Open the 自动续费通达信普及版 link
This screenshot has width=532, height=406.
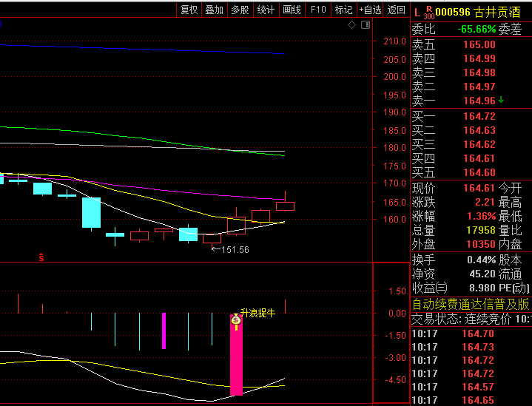click(471, 304)
